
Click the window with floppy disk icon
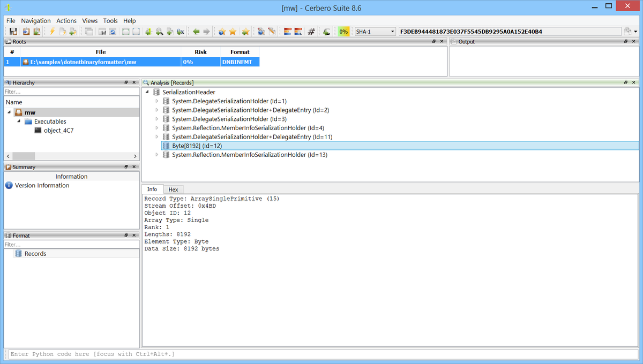pos(102,32)
